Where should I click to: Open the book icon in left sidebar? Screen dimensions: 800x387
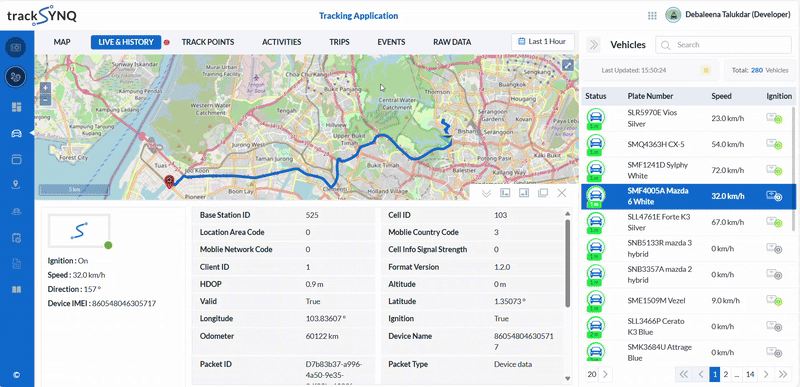(x=17, y=290)
